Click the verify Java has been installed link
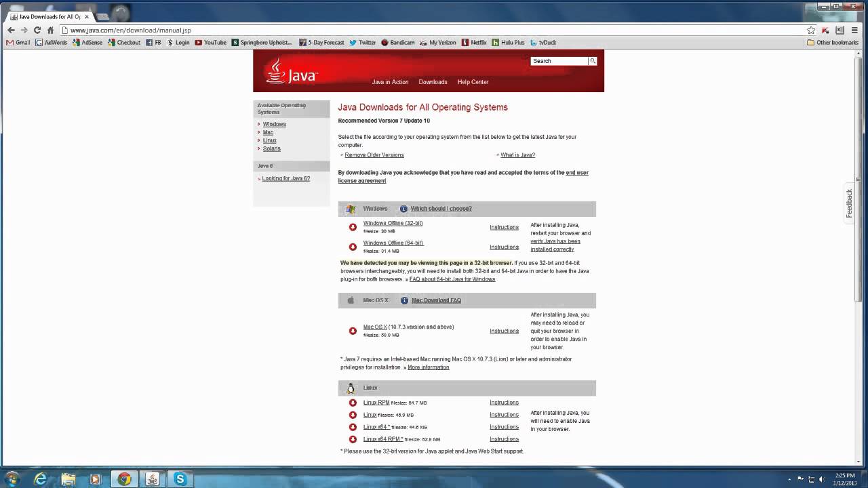 tap(555, 245)
